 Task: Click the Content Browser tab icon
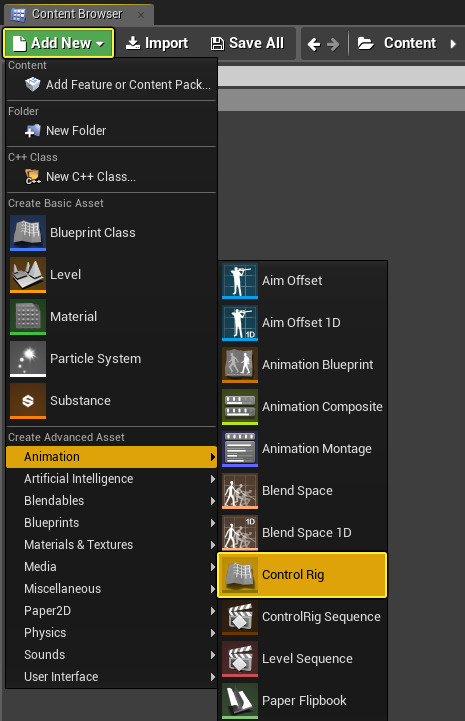pos(18,15)
